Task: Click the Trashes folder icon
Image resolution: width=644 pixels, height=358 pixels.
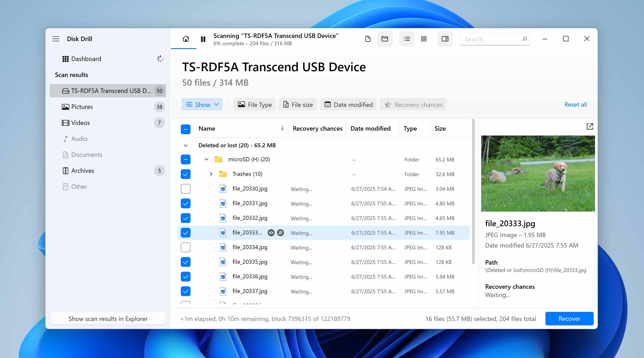Action: point(223,174)
